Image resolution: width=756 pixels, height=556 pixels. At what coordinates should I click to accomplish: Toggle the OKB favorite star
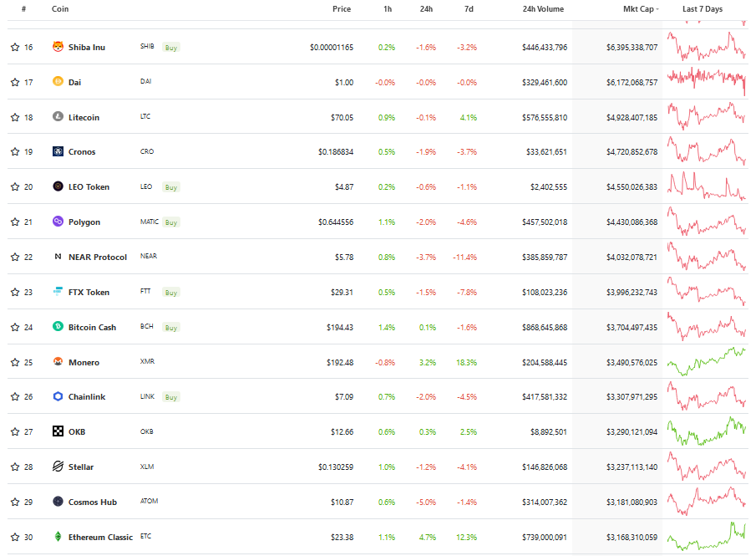point(15,431)
